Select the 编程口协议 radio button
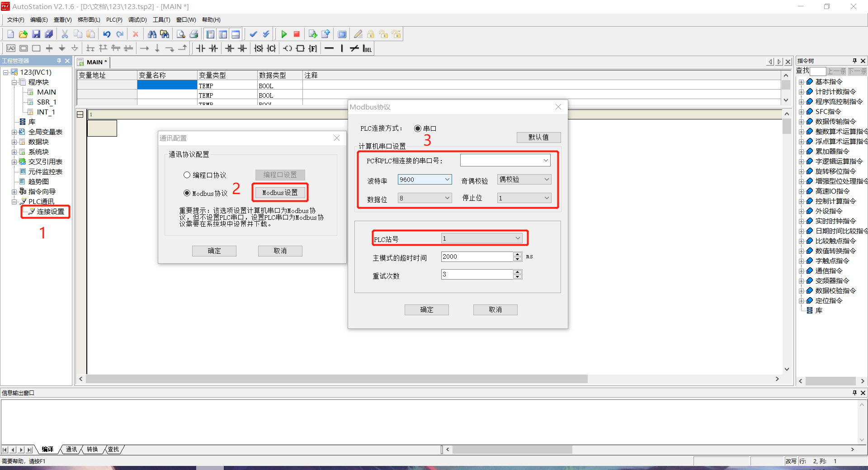This screenshot has width=868, height=470. tap(187, 175)
